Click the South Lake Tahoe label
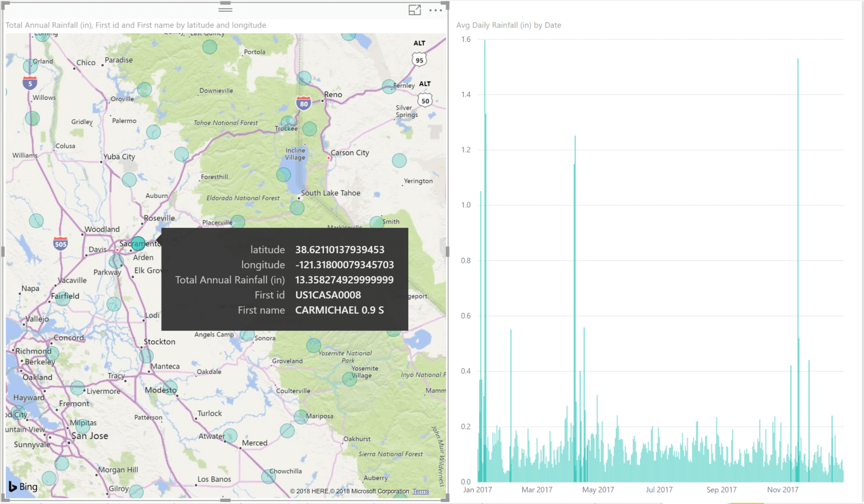Screen dimensions: 864x504 tap(330, 193)
